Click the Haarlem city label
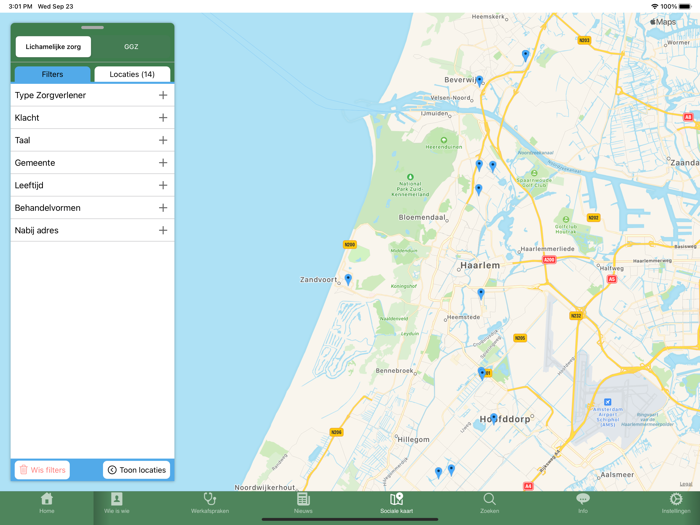700x525 pixels. point(480,265)
